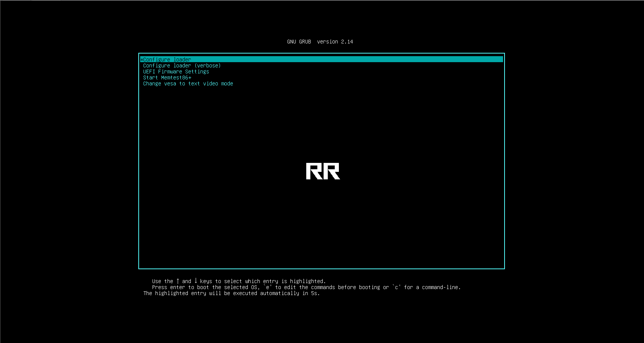This screenshot has height=343, width=644.
Task: Open UEFI Firmware Settings entry
Action: tap(176, 72)
